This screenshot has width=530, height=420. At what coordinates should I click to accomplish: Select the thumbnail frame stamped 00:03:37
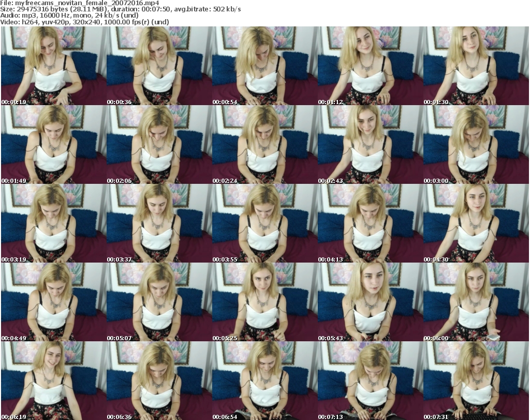[159, 223]
